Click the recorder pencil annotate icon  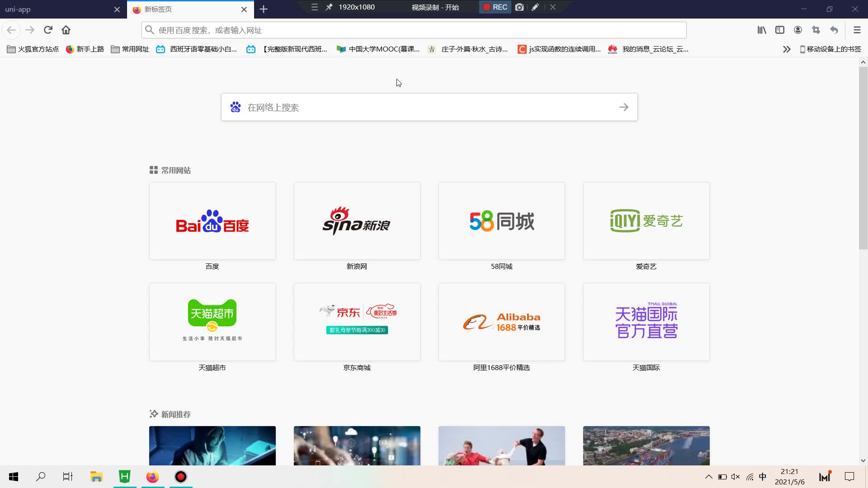tap(535, 7)
